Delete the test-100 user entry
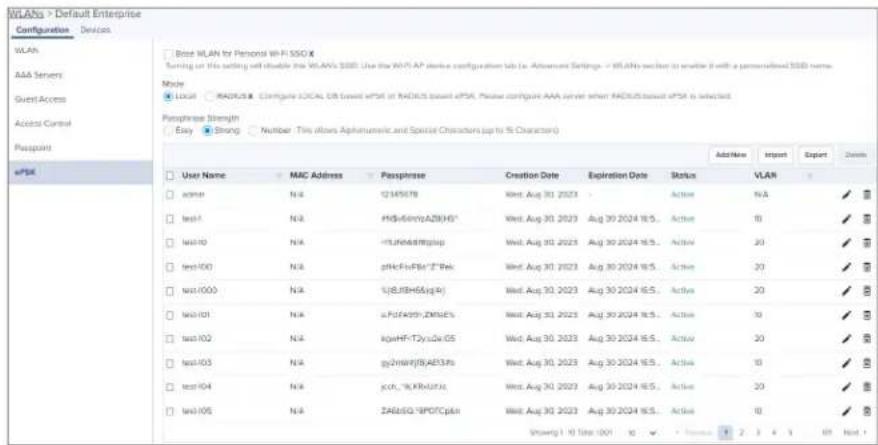The image size is (878, 445). tap(867, 267)
